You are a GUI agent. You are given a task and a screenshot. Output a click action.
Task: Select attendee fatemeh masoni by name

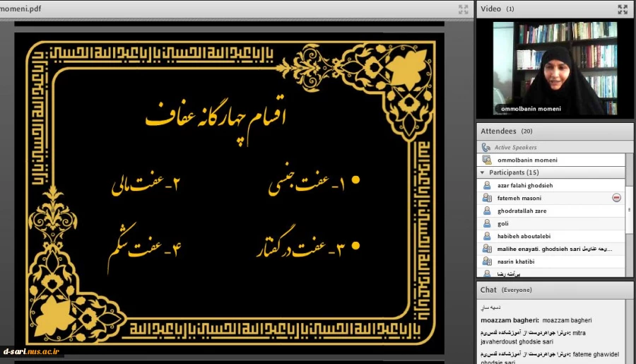pyautogui.click(x=519, y=198)
